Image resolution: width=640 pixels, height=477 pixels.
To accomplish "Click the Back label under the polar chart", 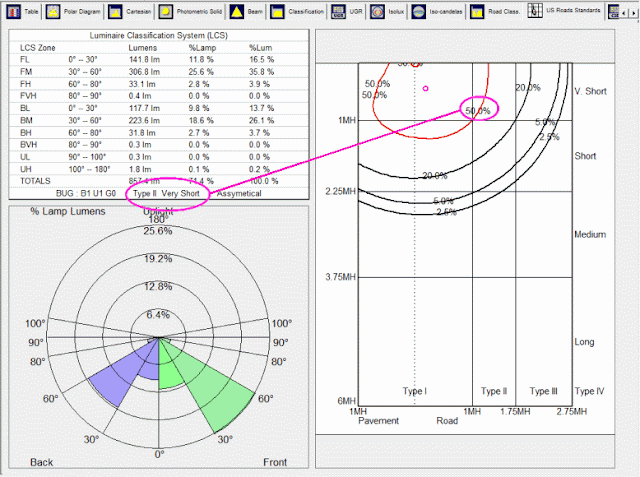I will click(42, 462).
